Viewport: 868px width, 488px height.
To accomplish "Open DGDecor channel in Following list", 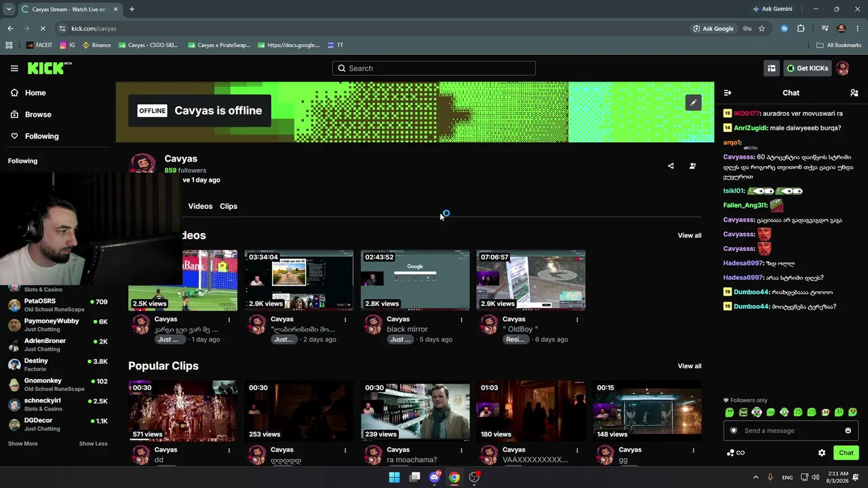I will click(x=58, y=424).
